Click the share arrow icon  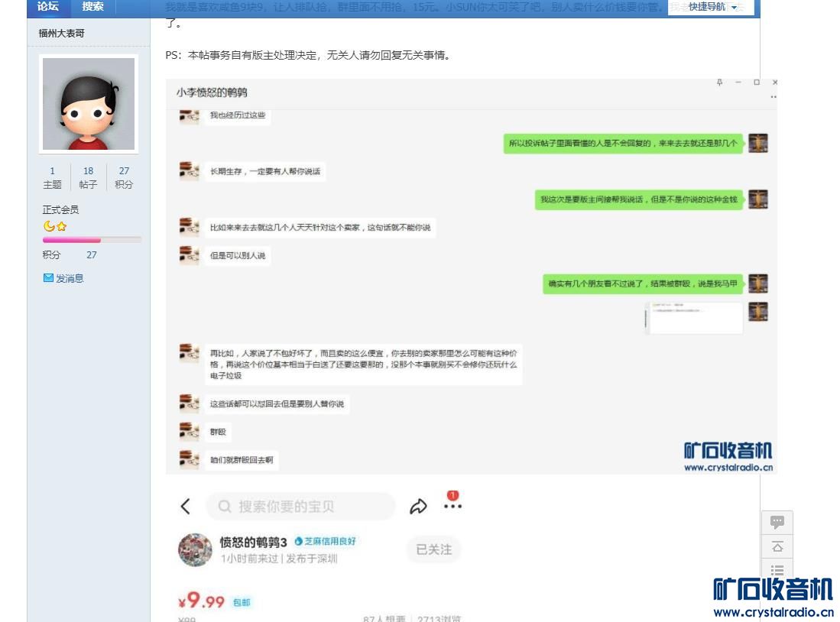click(418, 507)
